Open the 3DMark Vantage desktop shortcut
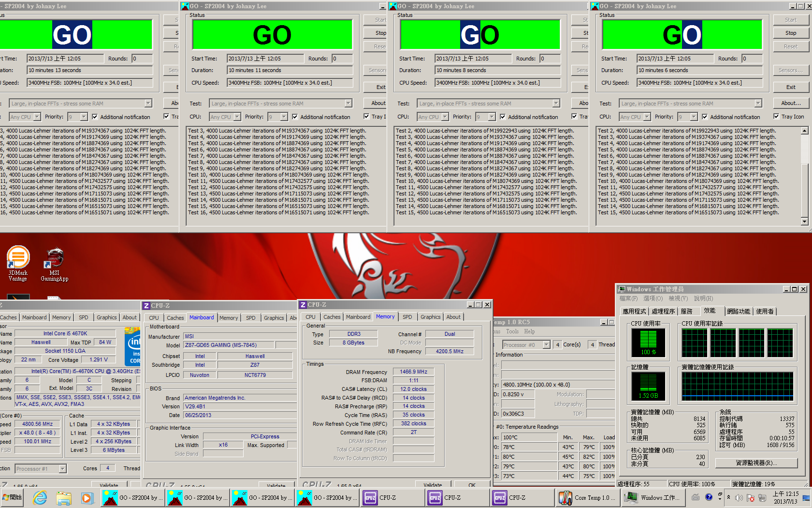This screenshot has width=812, height=508. pos(18,264)
